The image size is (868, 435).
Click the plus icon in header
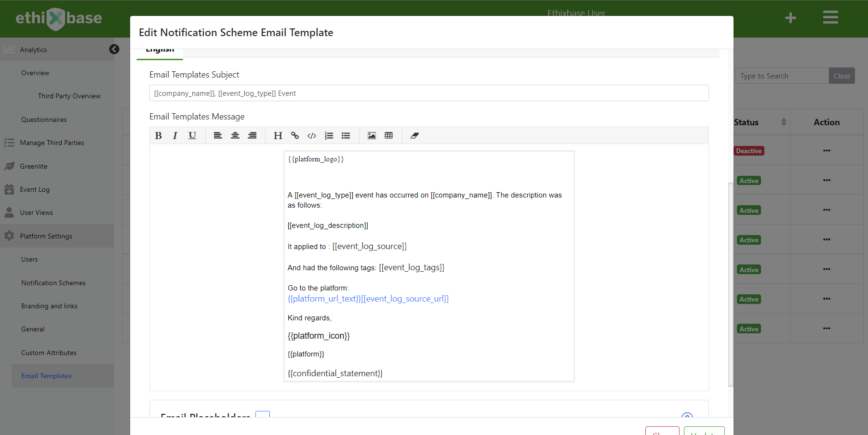click(x=790, y=18)
